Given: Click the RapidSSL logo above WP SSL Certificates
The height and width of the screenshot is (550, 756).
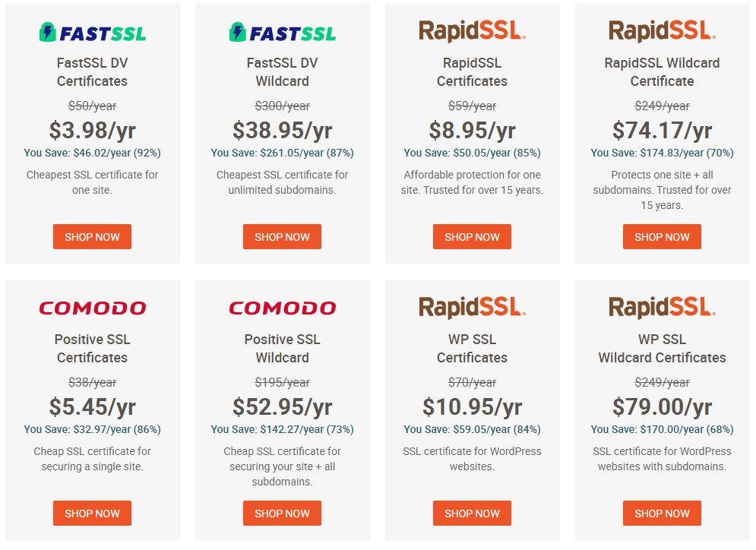Looking at the screenshot, I should pyautogui.click(x=472, y=308).
